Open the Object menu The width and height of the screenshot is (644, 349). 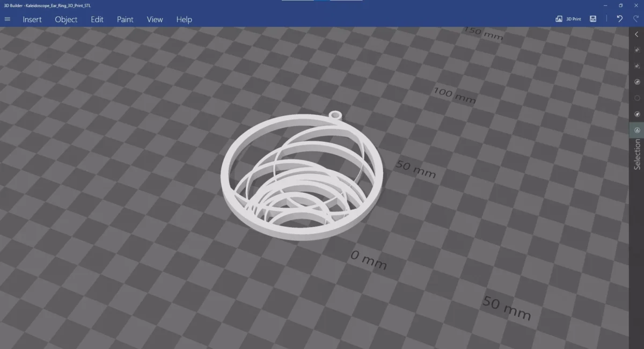tap(66, 19)
